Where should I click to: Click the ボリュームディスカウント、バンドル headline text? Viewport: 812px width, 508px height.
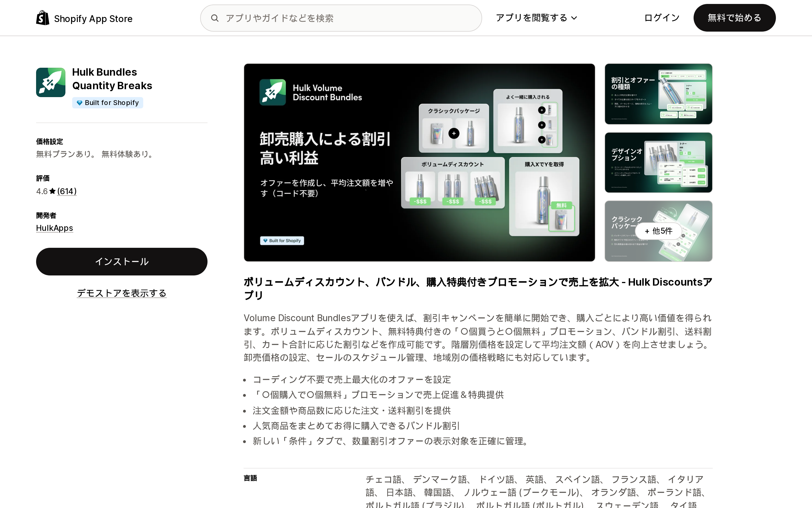(x=478, y=289)
